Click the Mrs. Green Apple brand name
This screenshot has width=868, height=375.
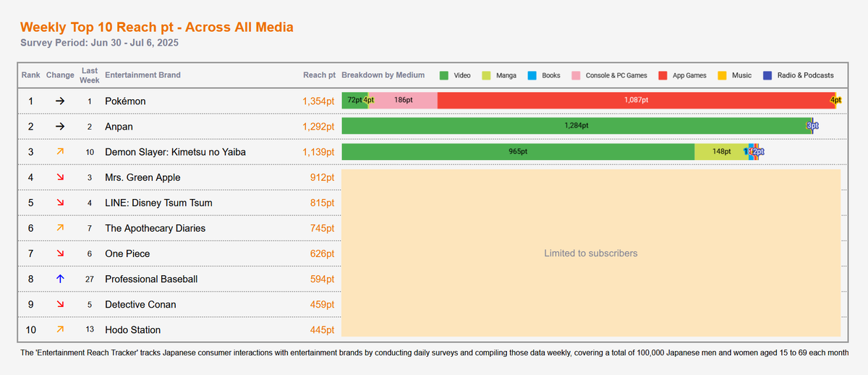(142, 177)
